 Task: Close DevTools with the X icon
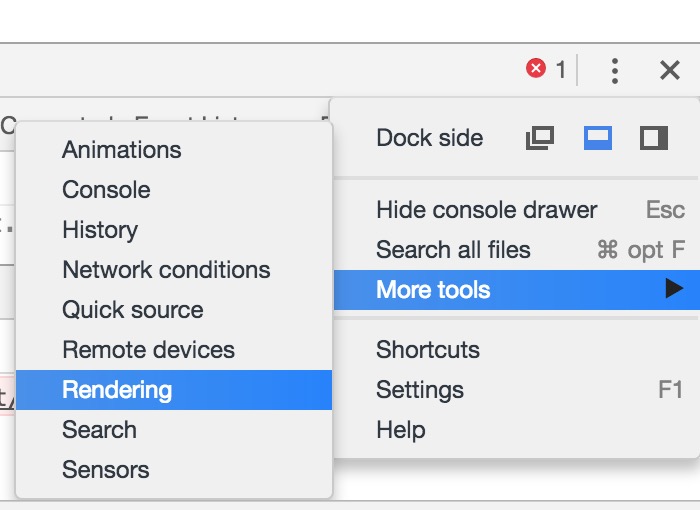pos(670,71)
